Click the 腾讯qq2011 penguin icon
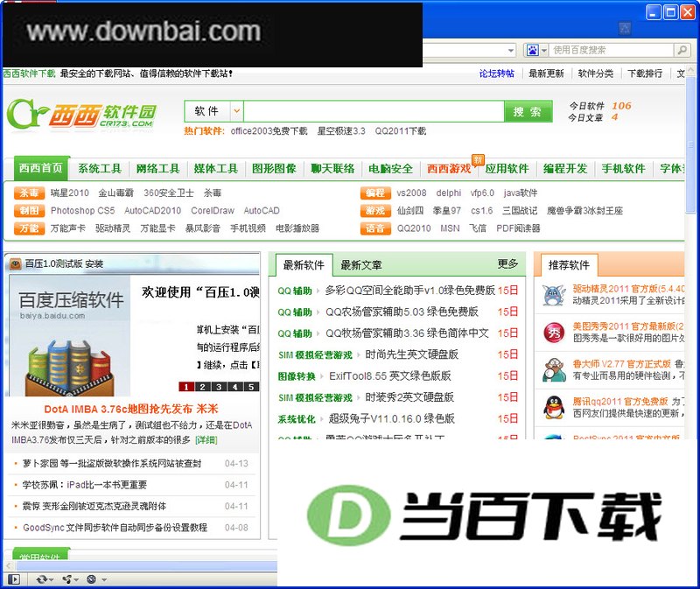 point(554,407)
